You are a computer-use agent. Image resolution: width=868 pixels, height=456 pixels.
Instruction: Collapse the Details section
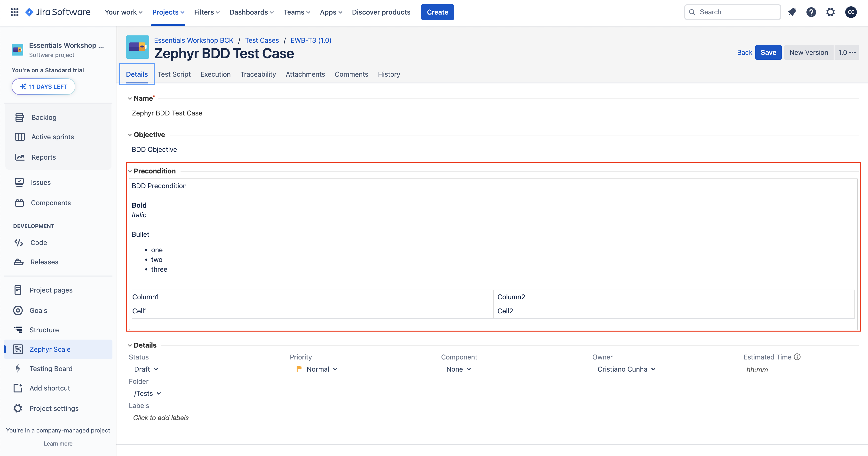tap(130, 345)
